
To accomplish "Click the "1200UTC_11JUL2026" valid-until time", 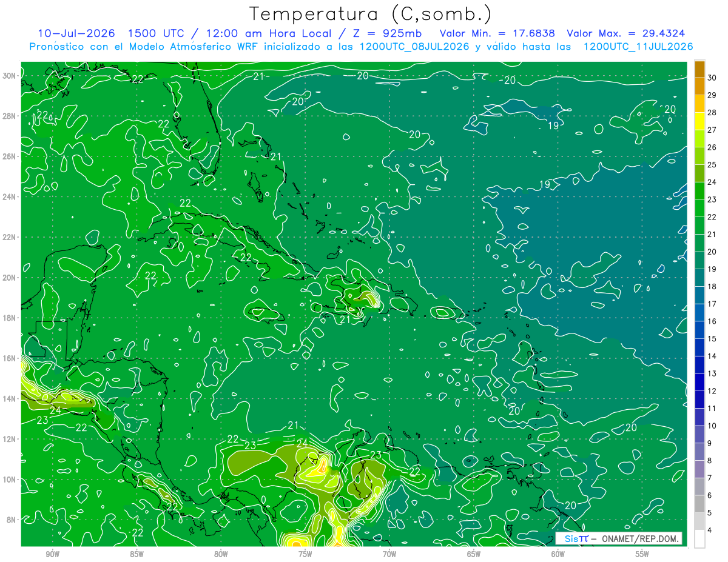I will [x=638, y=47].
